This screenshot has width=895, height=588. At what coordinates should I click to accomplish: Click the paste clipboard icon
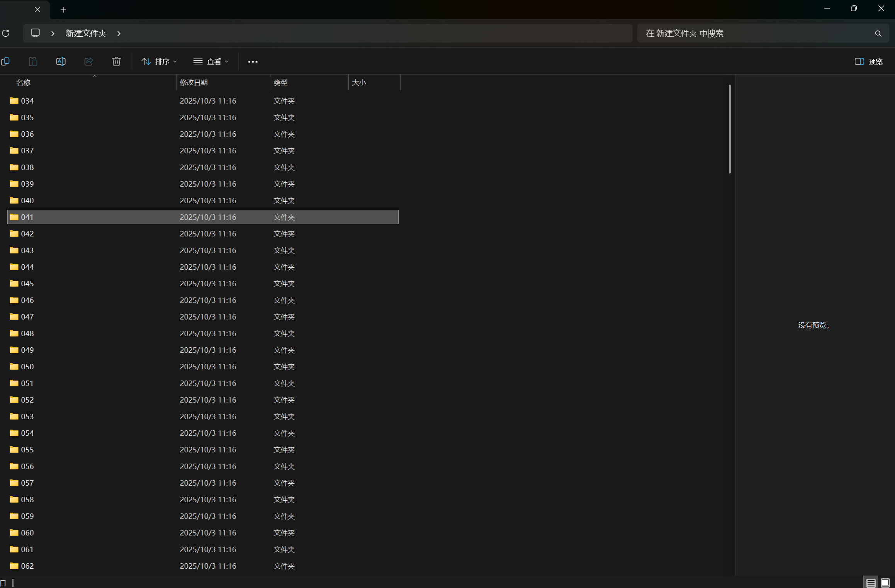tap(33, 61)
